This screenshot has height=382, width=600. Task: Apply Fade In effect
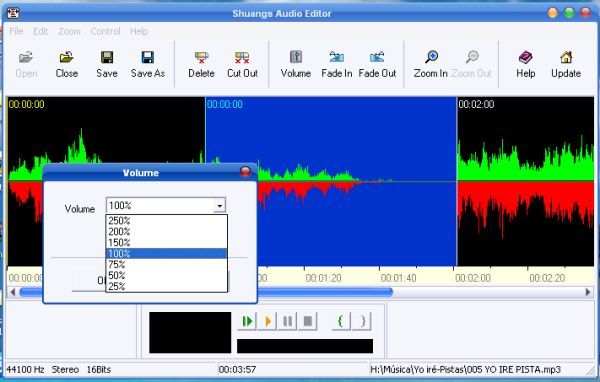tap(336, 64)
